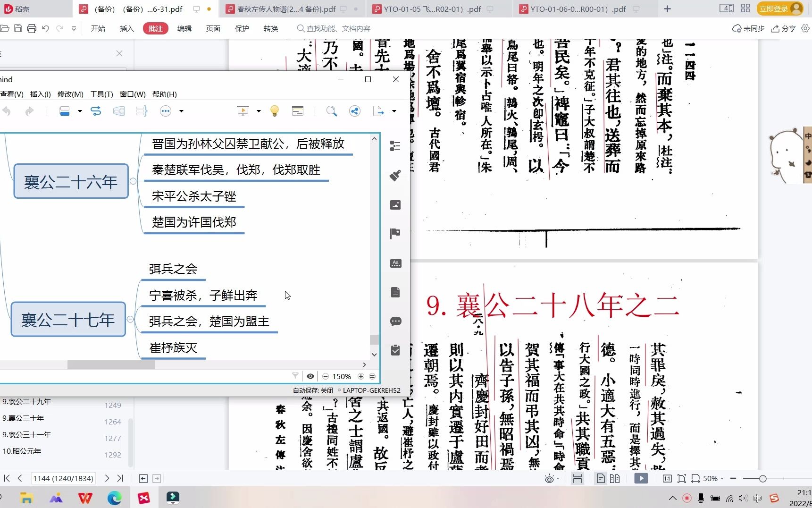The image size is (812, 508).
Task: Toggle WPS actual size 1:1 view
Action: [667, 479]
